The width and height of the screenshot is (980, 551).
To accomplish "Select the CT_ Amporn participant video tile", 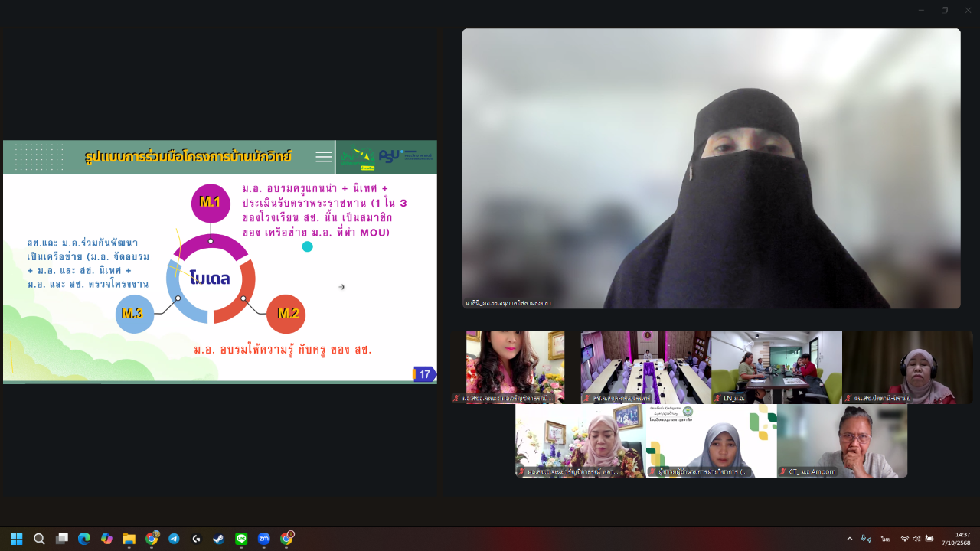I will (x=841, y=440).
